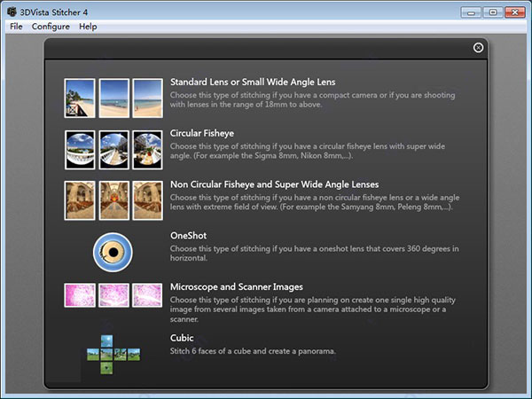This screenshot has height=399, width=532.
Task: Open the File menu
Action: (x=16, y=27)
